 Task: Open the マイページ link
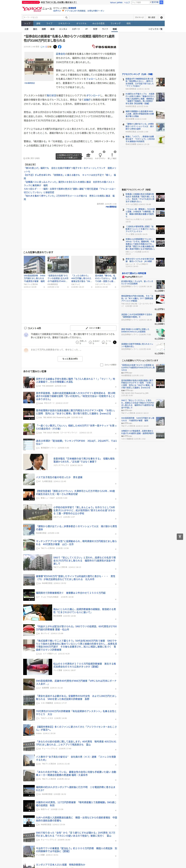[x=139, y=18]
